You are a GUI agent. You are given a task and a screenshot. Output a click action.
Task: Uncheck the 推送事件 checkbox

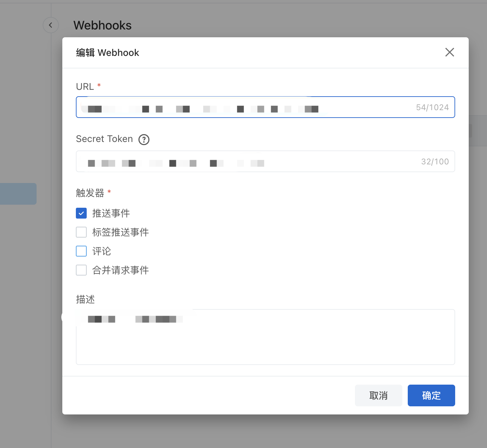click(81, 213)
